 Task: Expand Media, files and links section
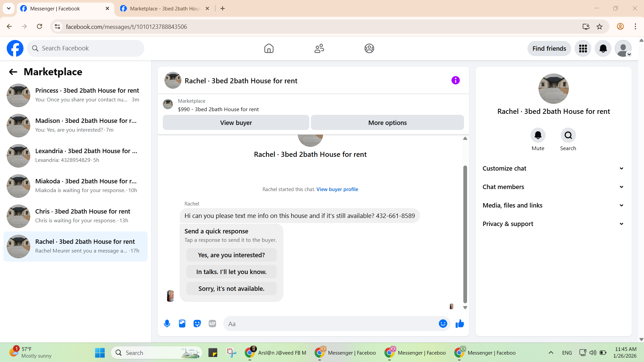click(x=553, y=206)
